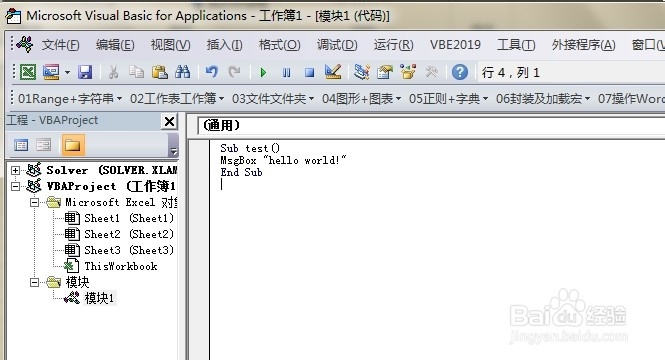Click the Redo arrow icon
The height and width of the screenshot is (360, 665).
click(x=234, y=72)
